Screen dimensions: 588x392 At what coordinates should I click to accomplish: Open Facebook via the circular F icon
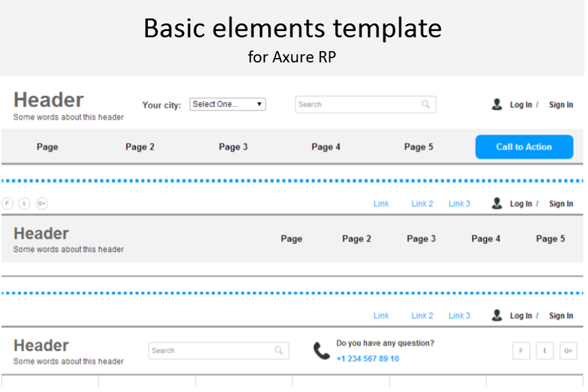(x=7, y=203)
